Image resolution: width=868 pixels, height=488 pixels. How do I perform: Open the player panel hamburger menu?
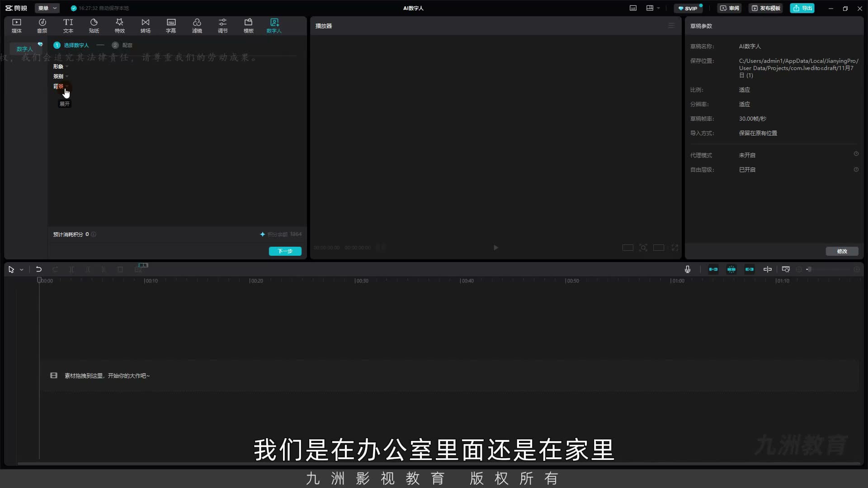point(671,26)
